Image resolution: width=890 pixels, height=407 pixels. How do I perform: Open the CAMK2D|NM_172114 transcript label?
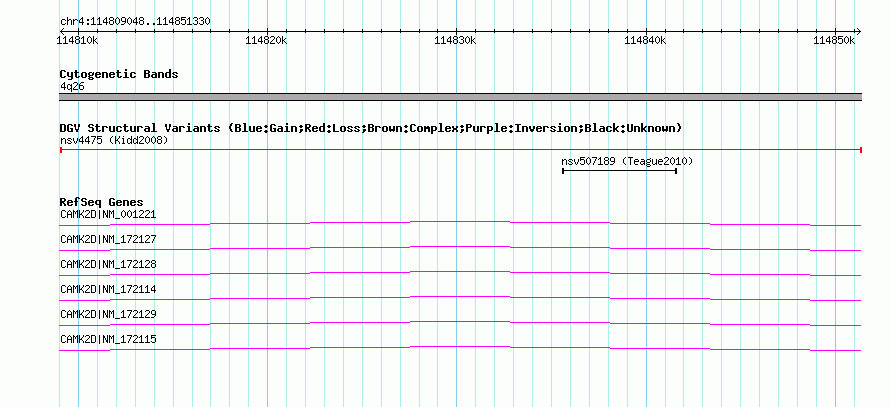coord(108,289)
